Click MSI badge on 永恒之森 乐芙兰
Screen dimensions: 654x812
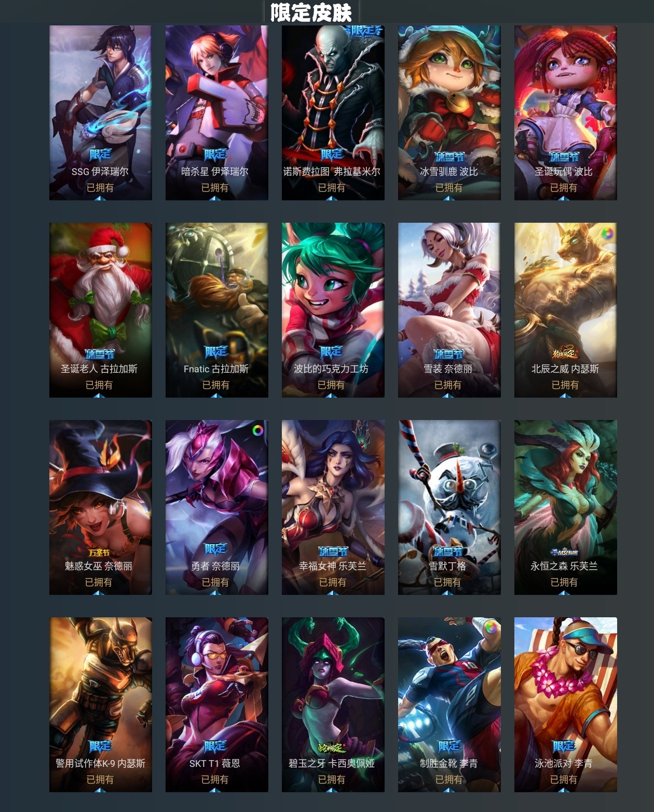[564, 552]
